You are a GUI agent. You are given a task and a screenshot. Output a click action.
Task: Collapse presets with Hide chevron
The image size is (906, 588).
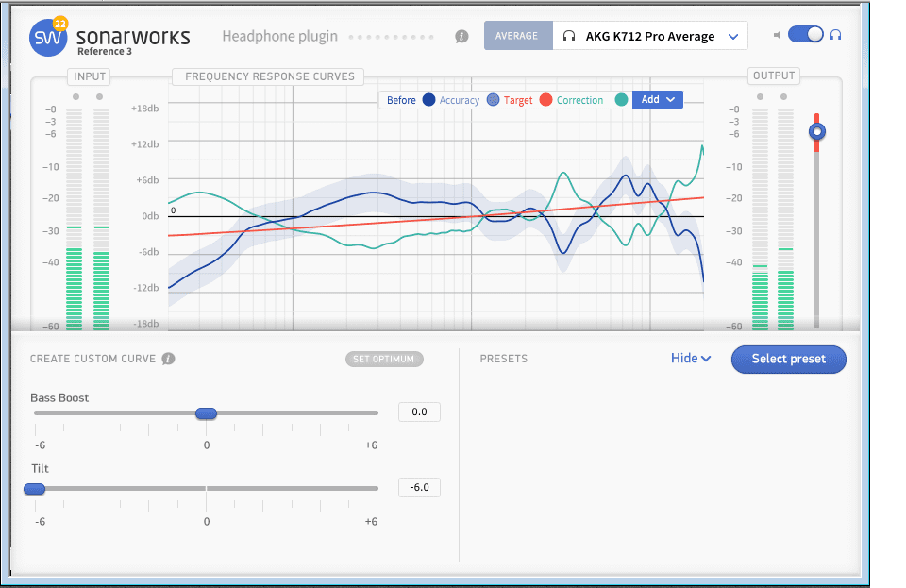(691, 359)
